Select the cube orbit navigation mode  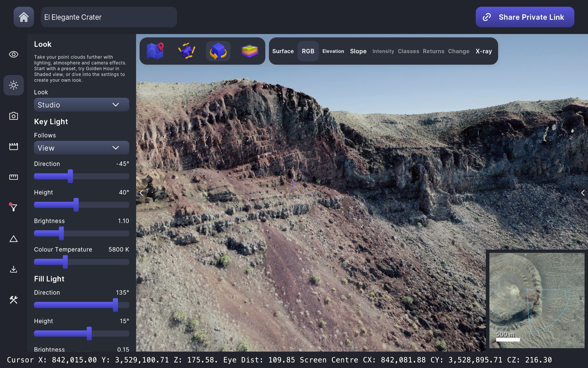click(218, 51)
